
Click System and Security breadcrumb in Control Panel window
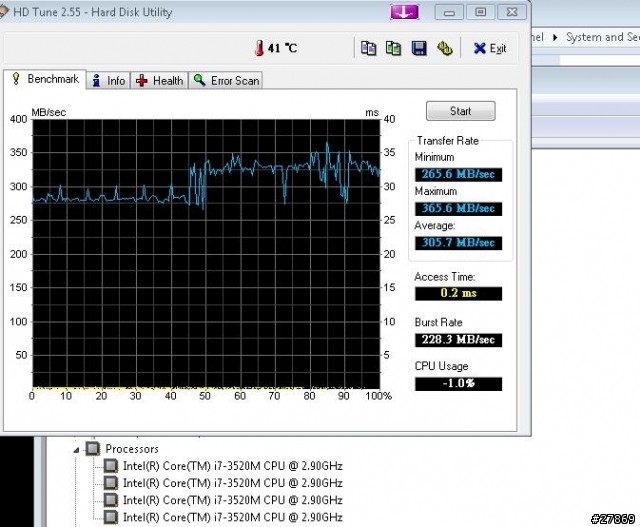coord(603,37)
